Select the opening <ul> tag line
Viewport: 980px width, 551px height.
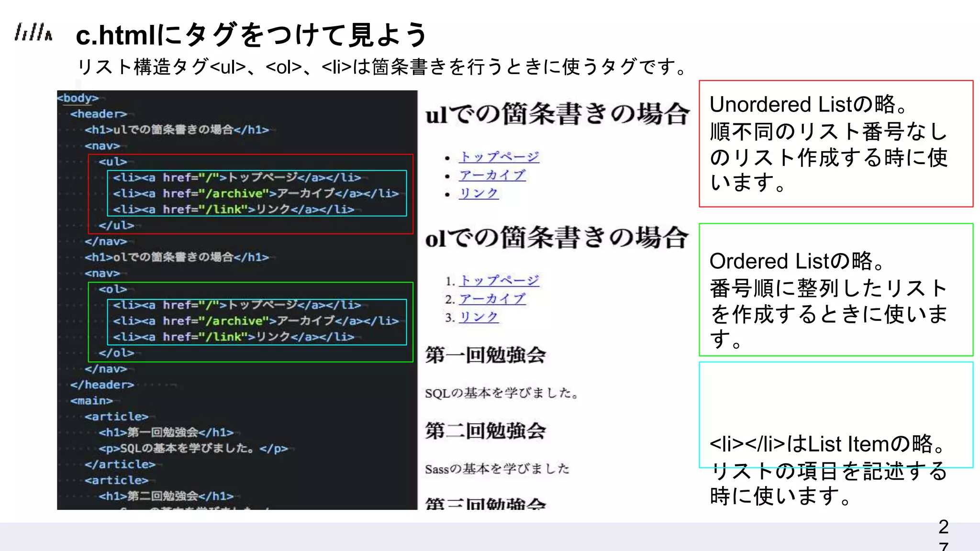pos(113,162)
